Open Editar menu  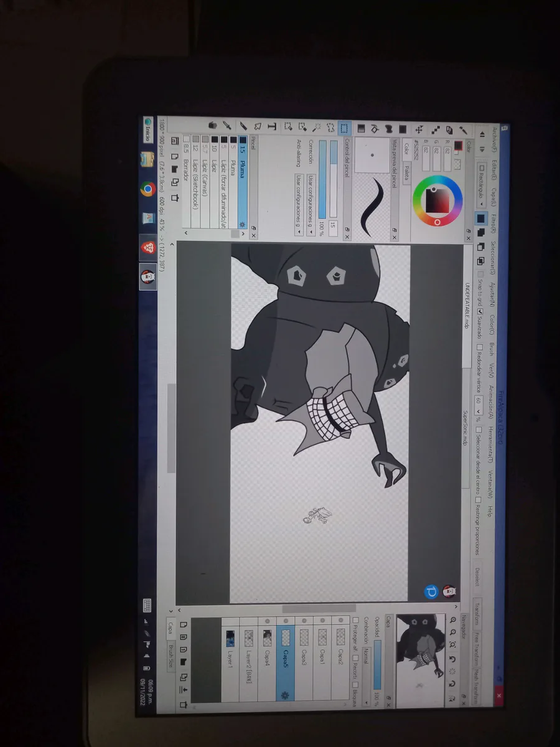494,169
